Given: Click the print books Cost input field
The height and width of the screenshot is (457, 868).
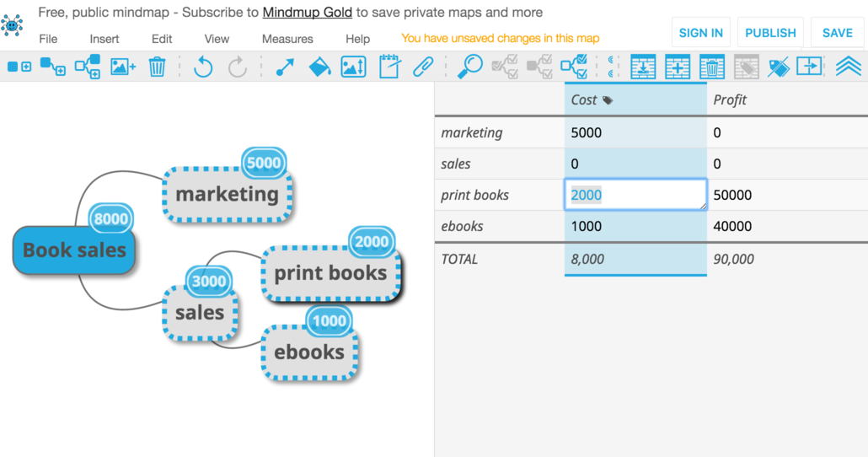Looking at the screenshot, I should (x=635, y=195).
